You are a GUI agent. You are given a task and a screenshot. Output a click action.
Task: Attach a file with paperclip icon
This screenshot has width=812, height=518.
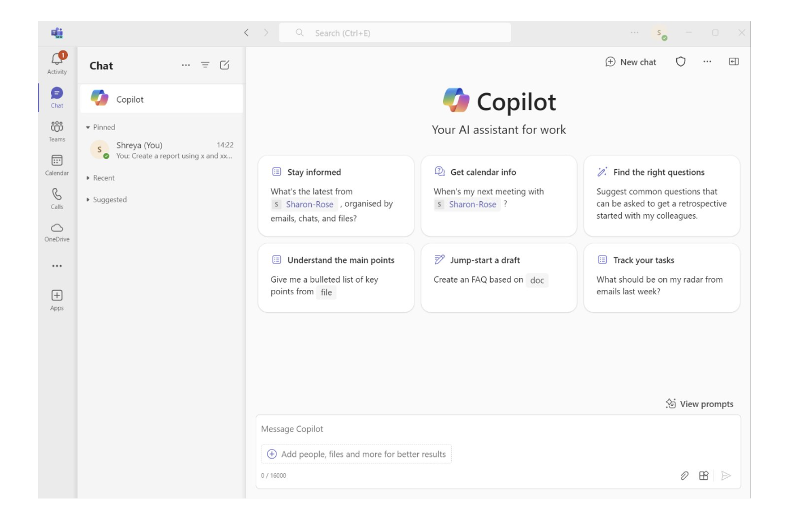[684, 475]
